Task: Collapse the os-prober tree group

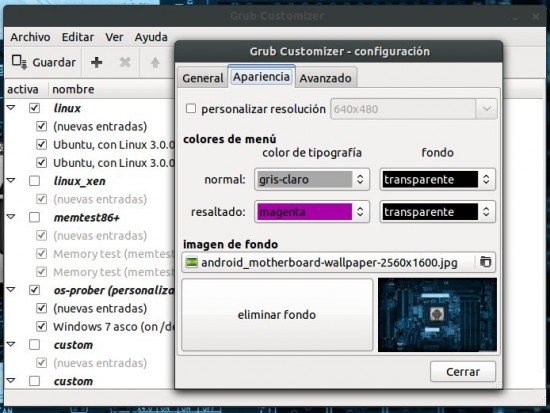Action: [x=11, y=290]
